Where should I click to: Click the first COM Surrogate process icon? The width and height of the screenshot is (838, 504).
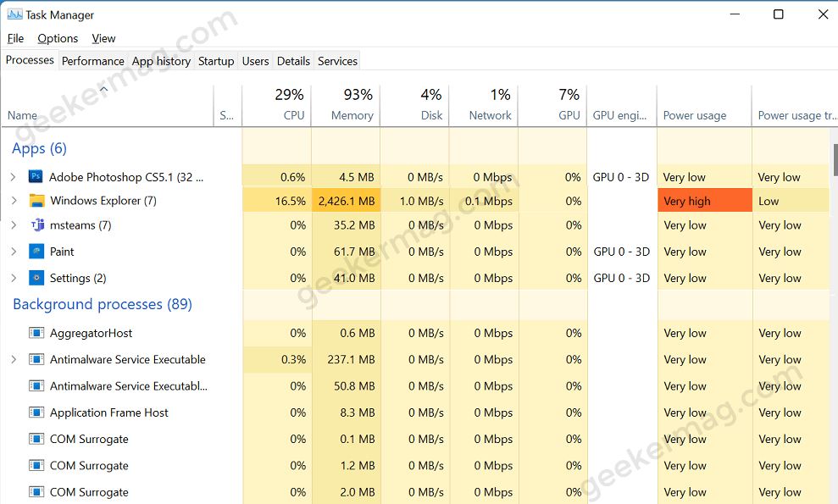(x=36, y=439)
